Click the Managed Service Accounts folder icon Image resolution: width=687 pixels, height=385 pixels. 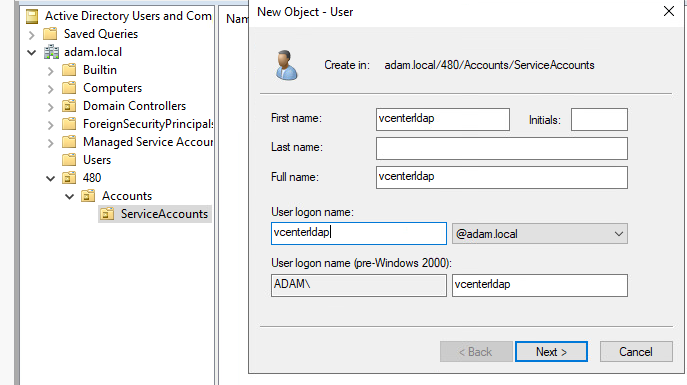[69, 141]
